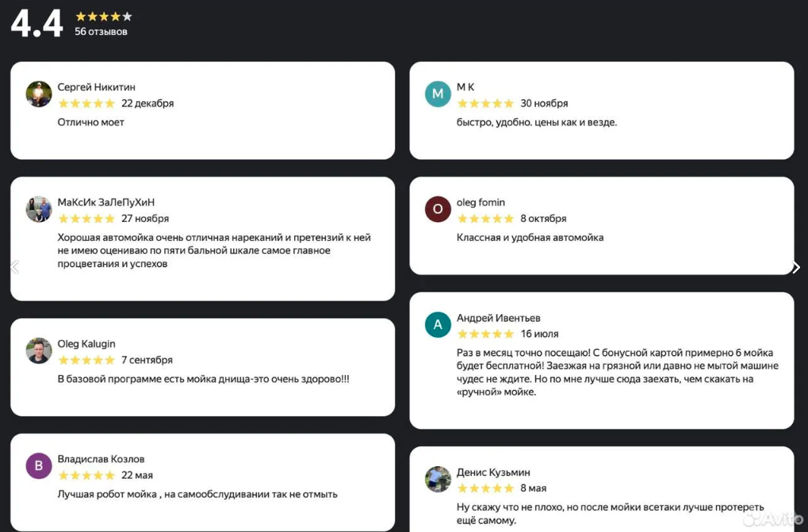The image size is (808, 532).
Task: Open the oleg fomin username link
Action: pyautogui.click(x=481, y=202)
